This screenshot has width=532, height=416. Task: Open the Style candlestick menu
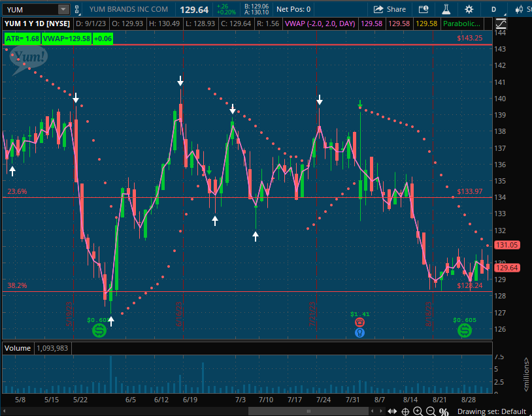point(523,10)
